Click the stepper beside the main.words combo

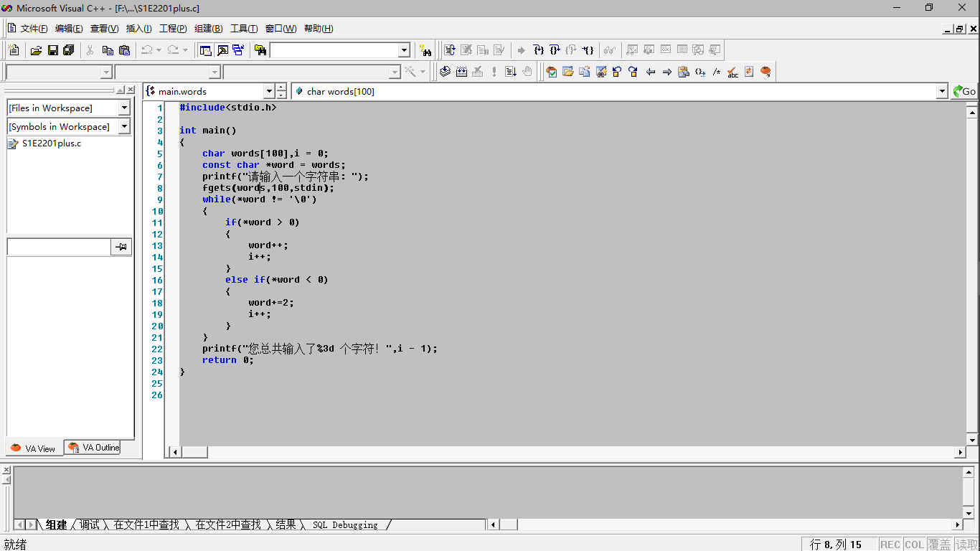tap(281, 91)
